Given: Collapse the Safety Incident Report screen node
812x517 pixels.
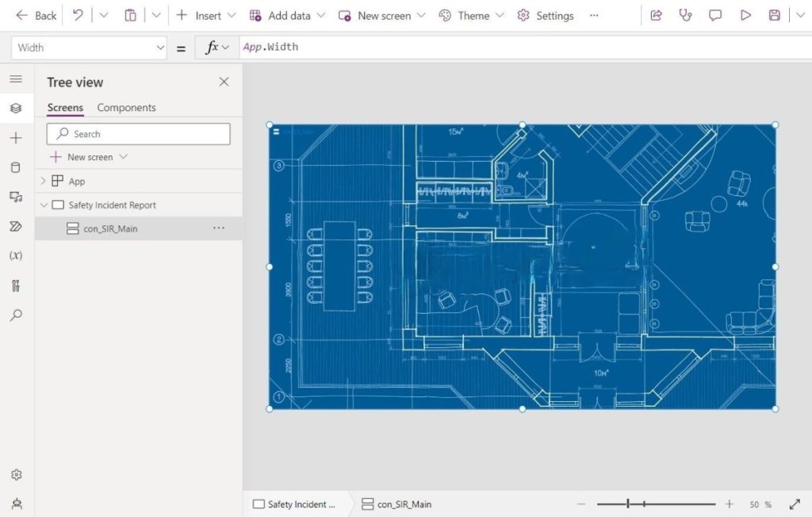Looking at the screenshot, I should pos(44,205).
